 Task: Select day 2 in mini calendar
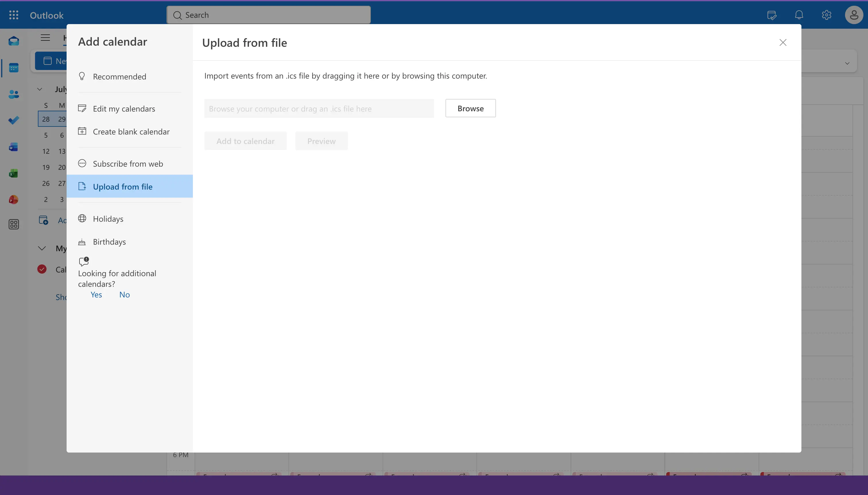coord(46,200)
